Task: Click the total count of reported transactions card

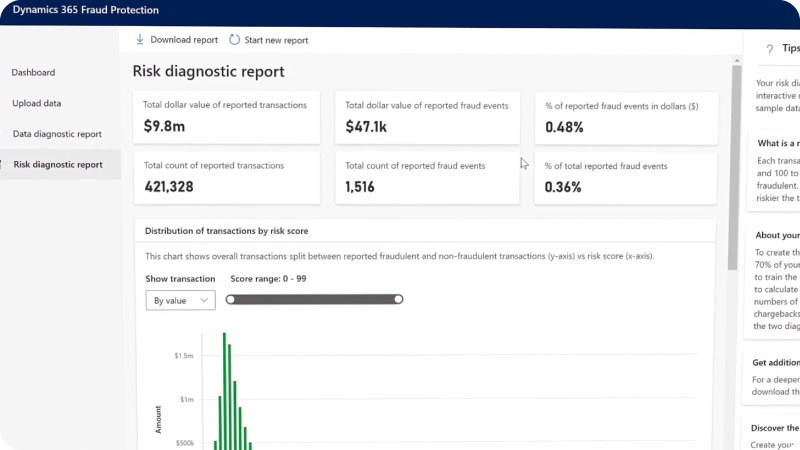Action: tap(226, 178)
